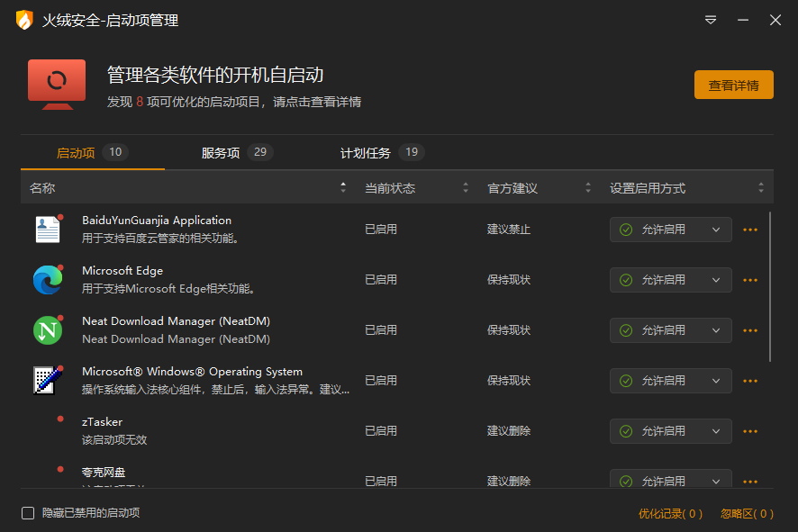798x532 pixels.
Task: Expand 允许启用 dropdown for zTasker
Action: pyautogui.click(x=671, y=431)
